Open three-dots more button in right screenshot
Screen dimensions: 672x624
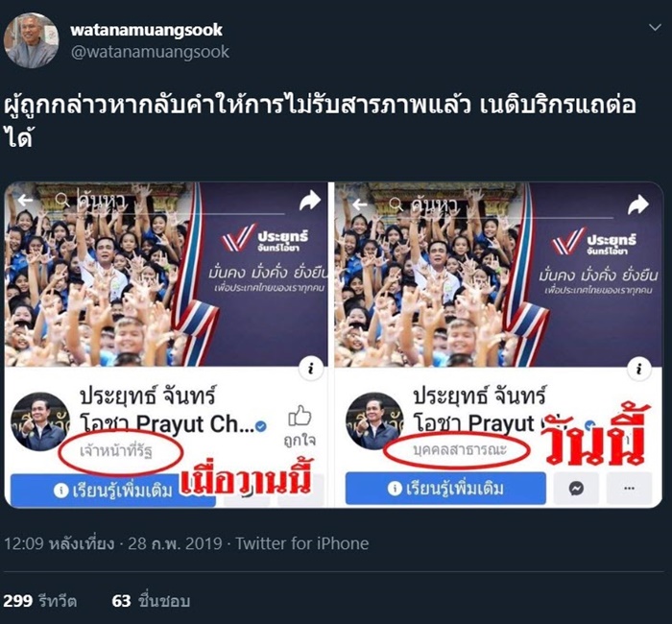coord(629,488)
